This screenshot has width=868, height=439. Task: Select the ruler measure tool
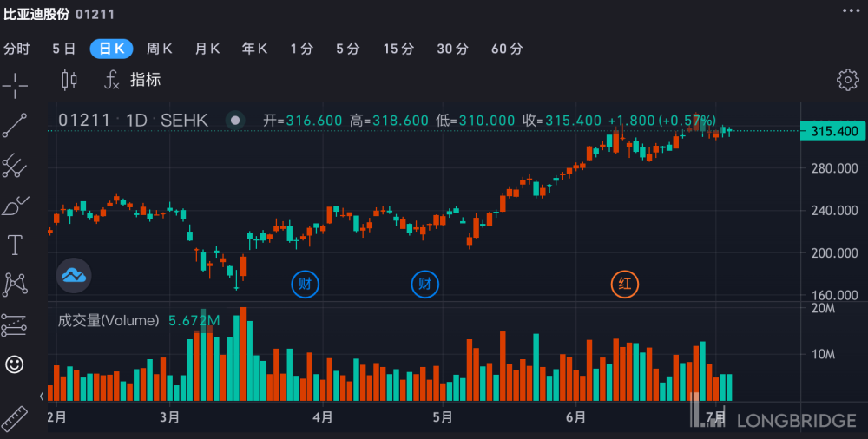click(15, 418)
